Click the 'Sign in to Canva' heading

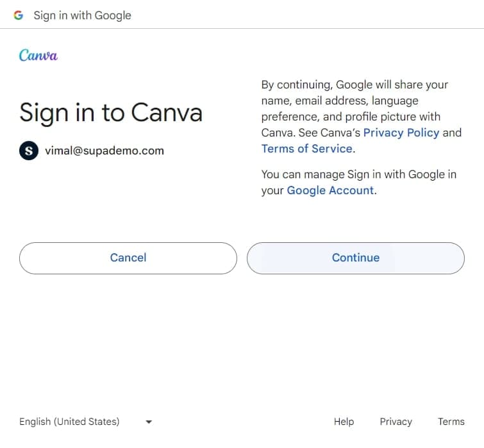point(111,113)
